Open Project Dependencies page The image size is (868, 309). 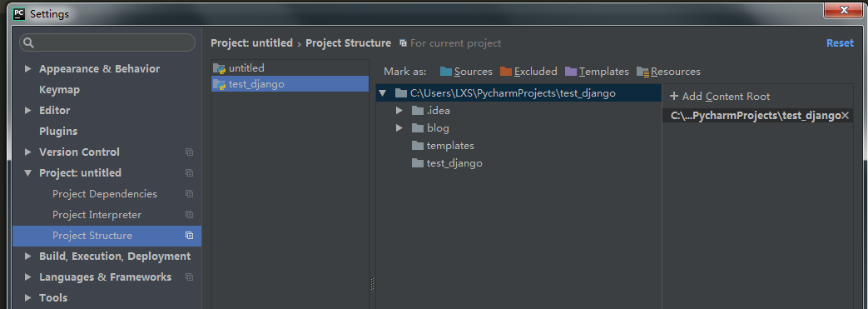[105, 194]
